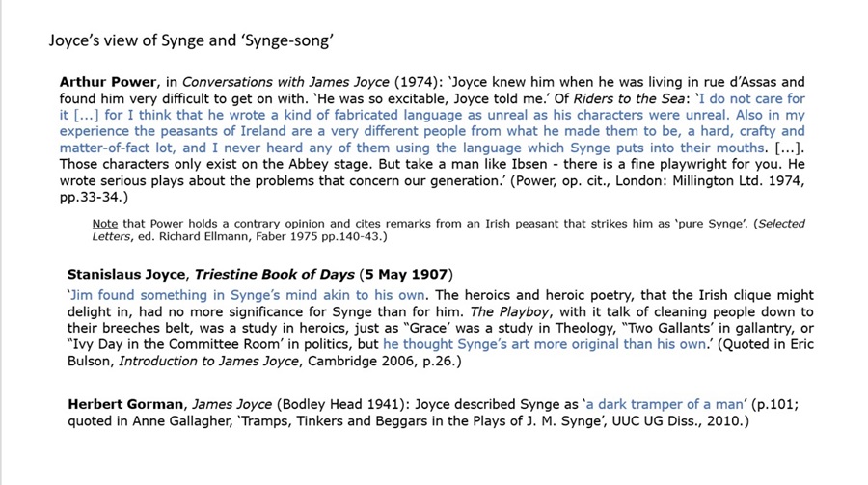Image resolution: width=868 pixels, height=485 pixels.
Task: Select the bold heading 'Stanislaus Joyce'
Action: pos(126,275)
